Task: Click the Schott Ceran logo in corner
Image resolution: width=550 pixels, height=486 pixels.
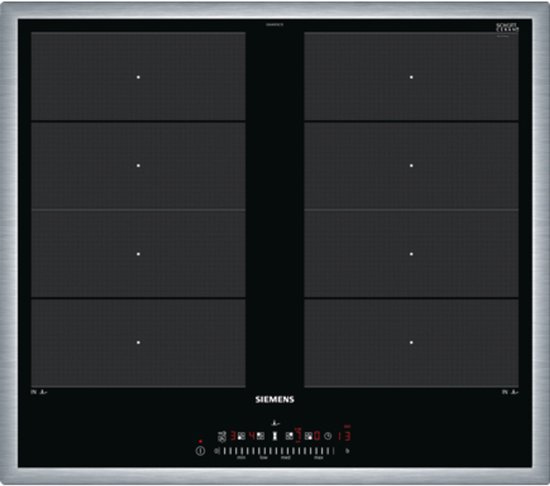Action: click(507, 27)
